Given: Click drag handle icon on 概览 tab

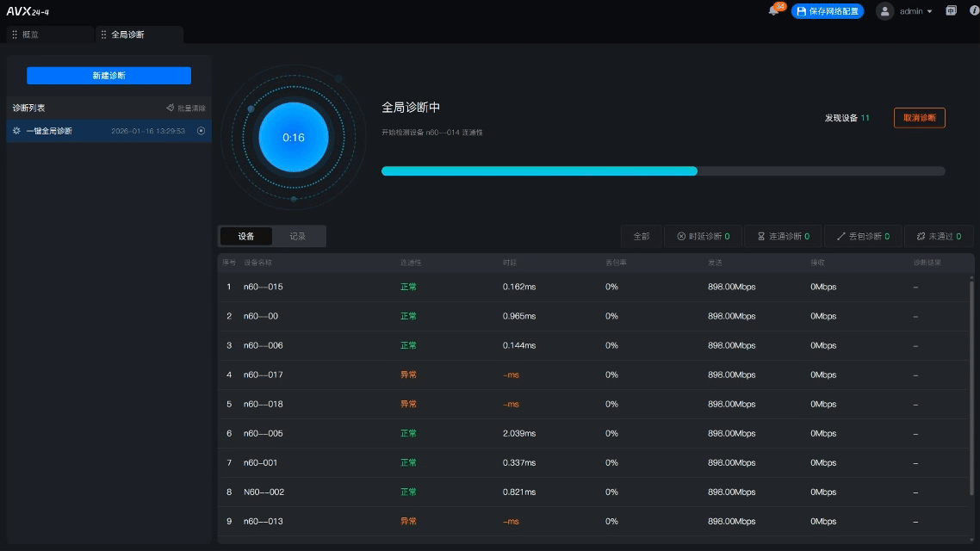Looking at the screenshot, I should 15,34.
